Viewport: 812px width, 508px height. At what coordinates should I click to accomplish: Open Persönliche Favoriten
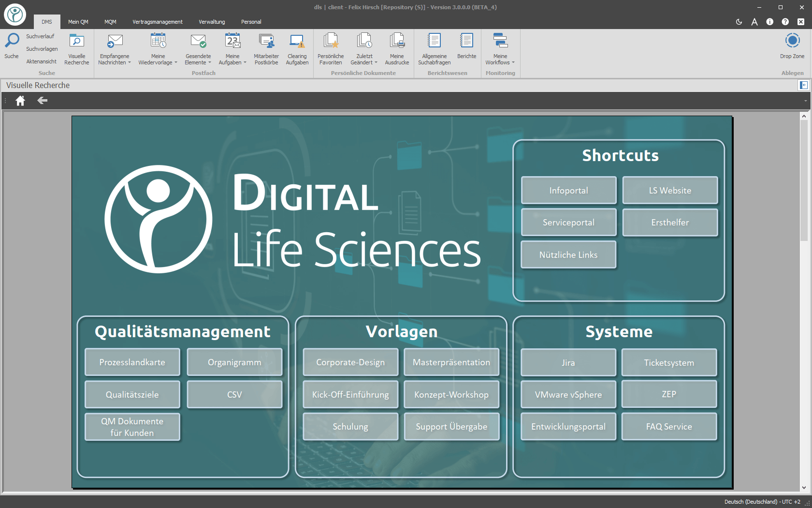[x=331, y=49]
